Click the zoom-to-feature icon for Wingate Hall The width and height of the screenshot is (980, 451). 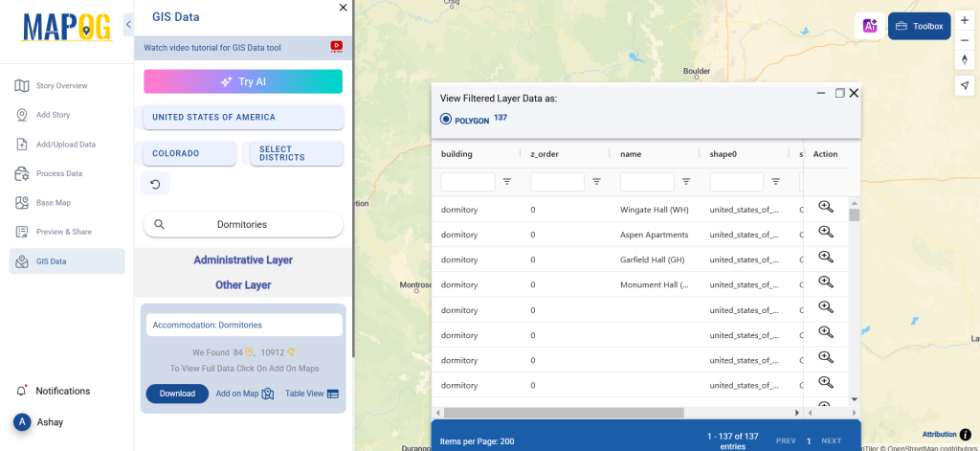[x=826, y=207]
